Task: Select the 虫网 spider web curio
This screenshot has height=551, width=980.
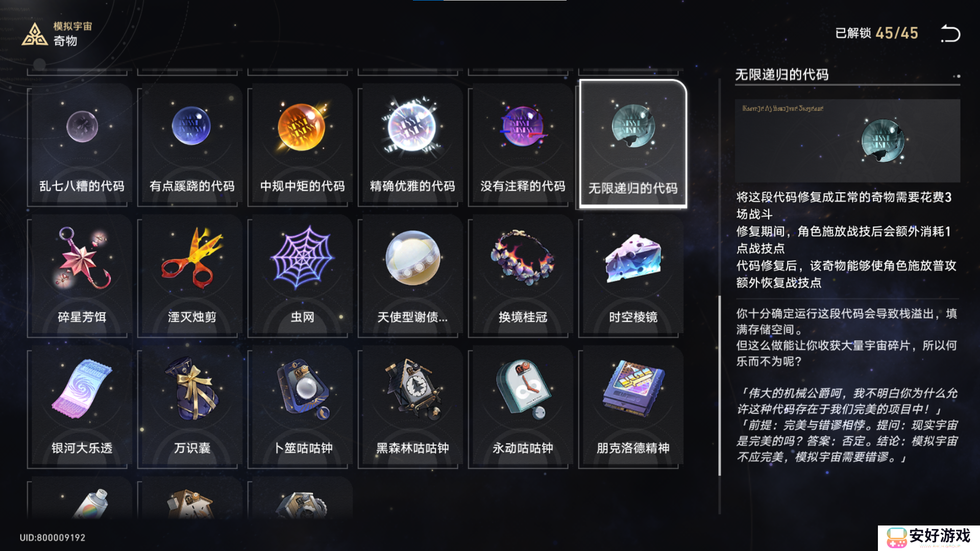Action: tap(302, 276)
